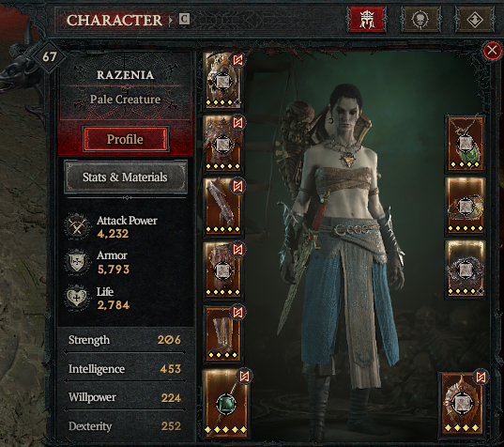
Task: Click the Armor shield icon
Action: pyautogui.click(x=76, y=262)
